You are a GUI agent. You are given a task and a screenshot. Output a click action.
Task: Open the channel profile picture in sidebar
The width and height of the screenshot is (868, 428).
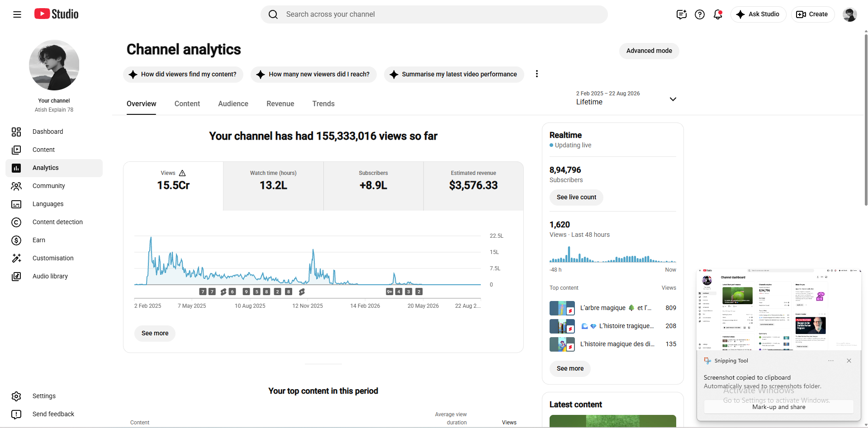point(54,65)
